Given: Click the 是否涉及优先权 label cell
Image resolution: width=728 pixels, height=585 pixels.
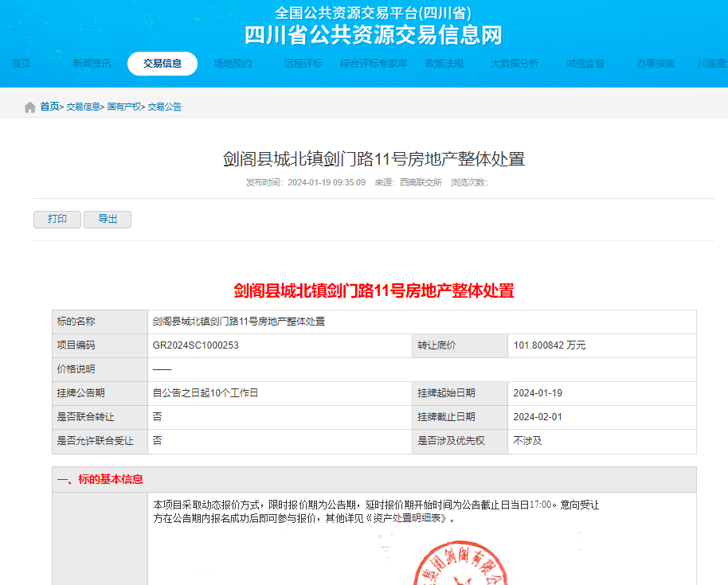Looking at the screenshot, I should click(460, 441).
